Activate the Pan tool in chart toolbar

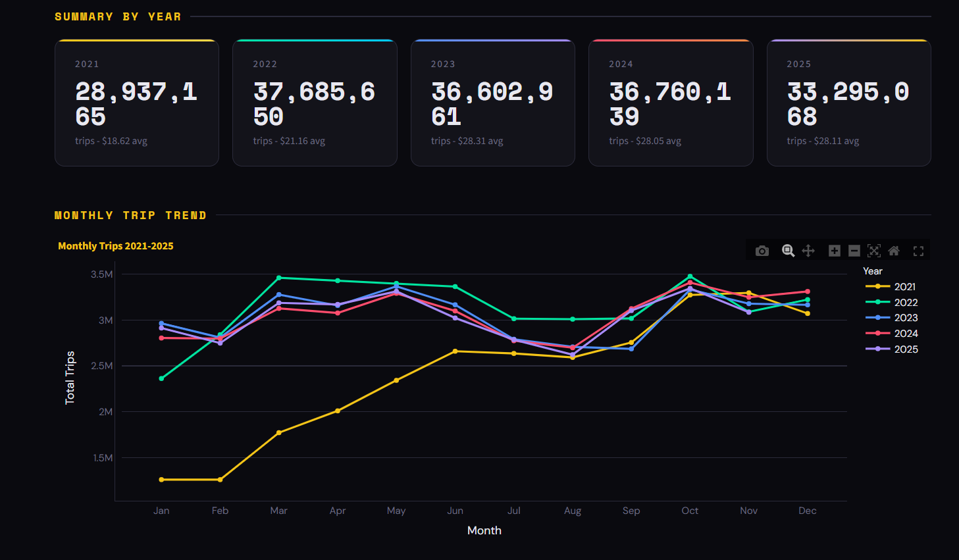[808, 251]
